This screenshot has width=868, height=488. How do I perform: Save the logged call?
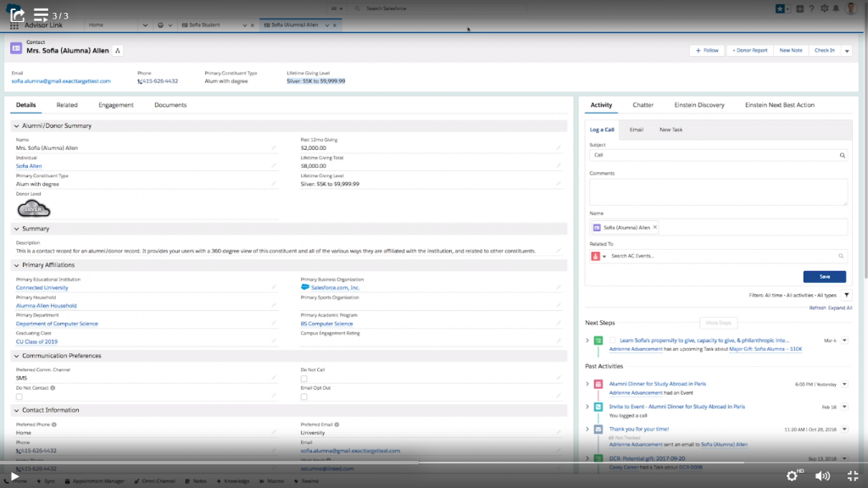tap(824, 277)
